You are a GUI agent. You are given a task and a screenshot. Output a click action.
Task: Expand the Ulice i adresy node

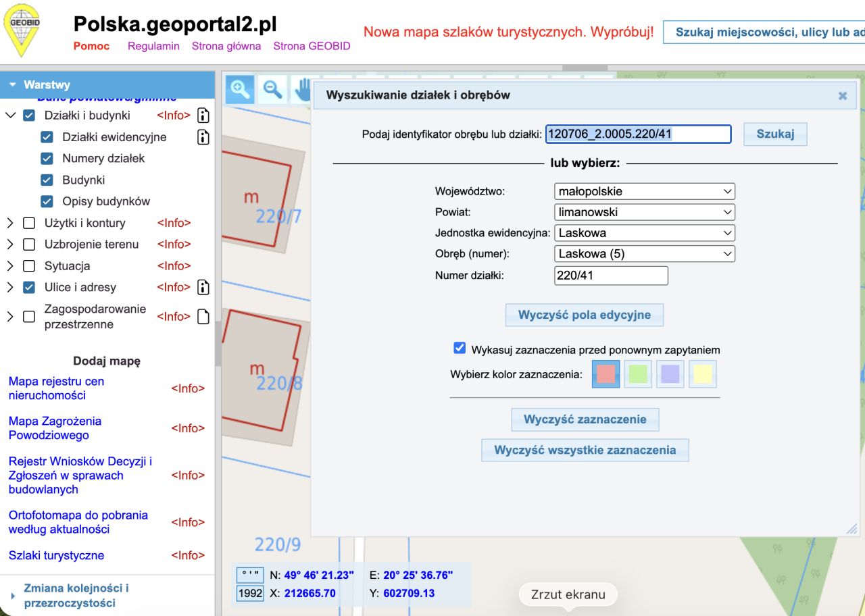point(10,287)
